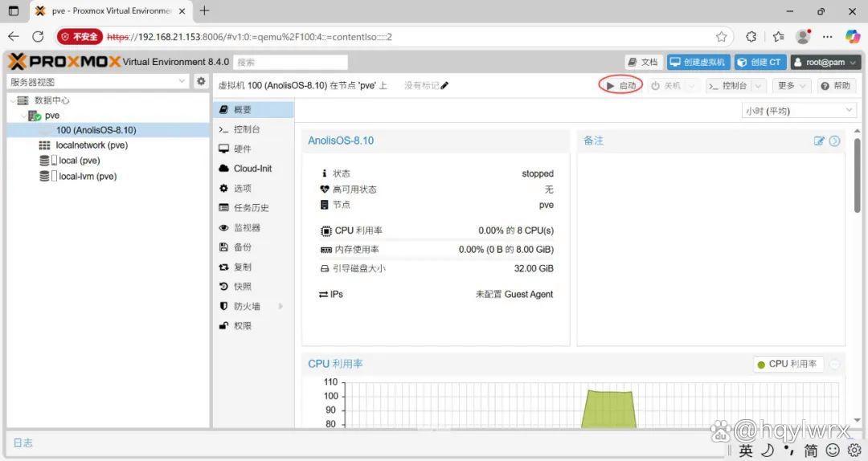Viewport: 868px width, 461px height.
Task: Click IME settings gear in tray
Action: 854,450
